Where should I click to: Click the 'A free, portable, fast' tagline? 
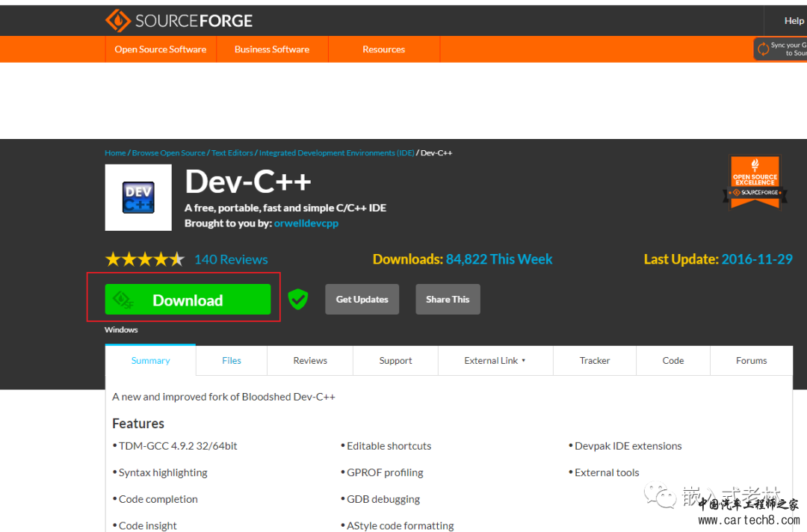(x=285, y=208)
